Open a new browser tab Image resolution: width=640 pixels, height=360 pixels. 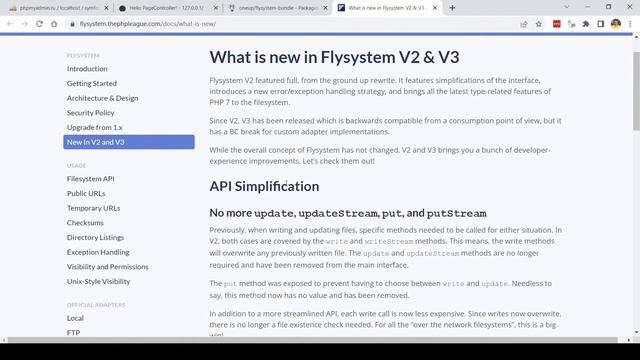point(452,8)
